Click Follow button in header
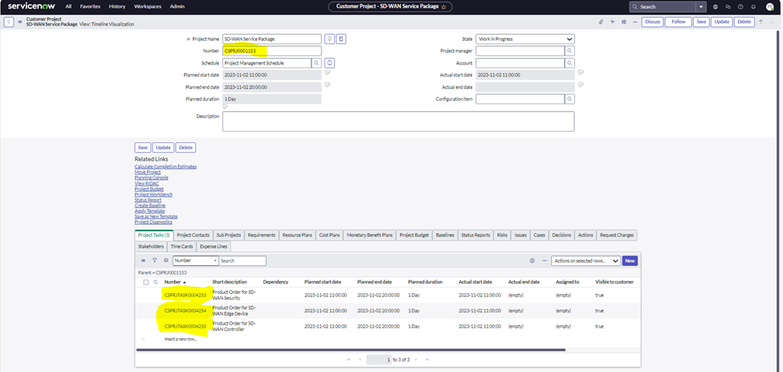The image size is (783, 372). pos(678,22)
